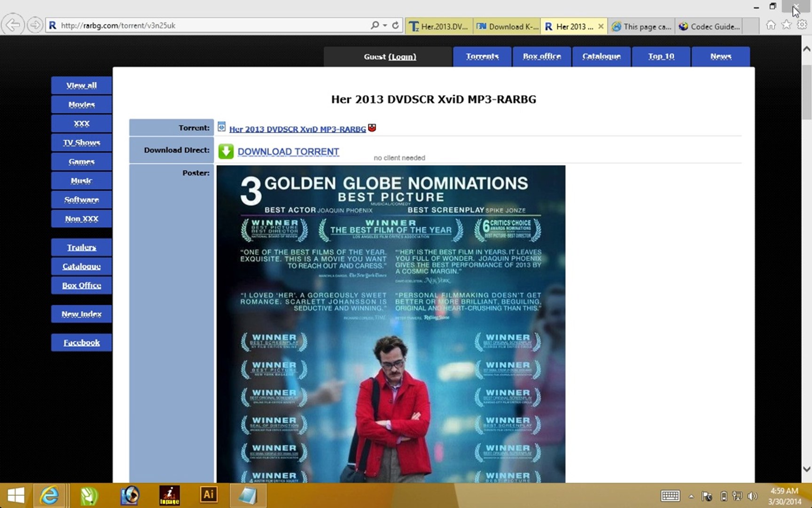The image size is (812, 508).
Task: Switch to the Codec Guide tab
Action: [710, 26]
